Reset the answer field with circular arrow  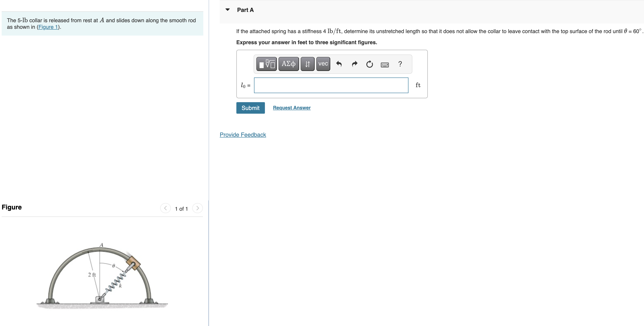tap(369, 64)
